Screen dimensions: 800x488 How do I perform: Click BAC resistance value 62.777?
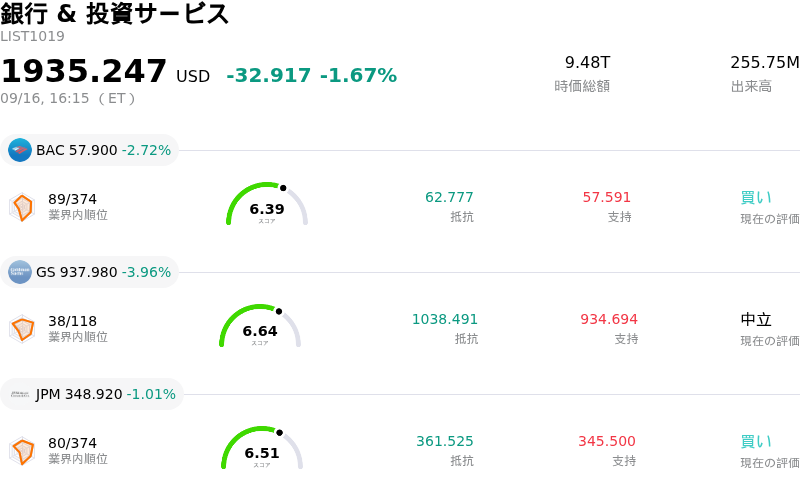pyautogui.click(x=449, y=197)
